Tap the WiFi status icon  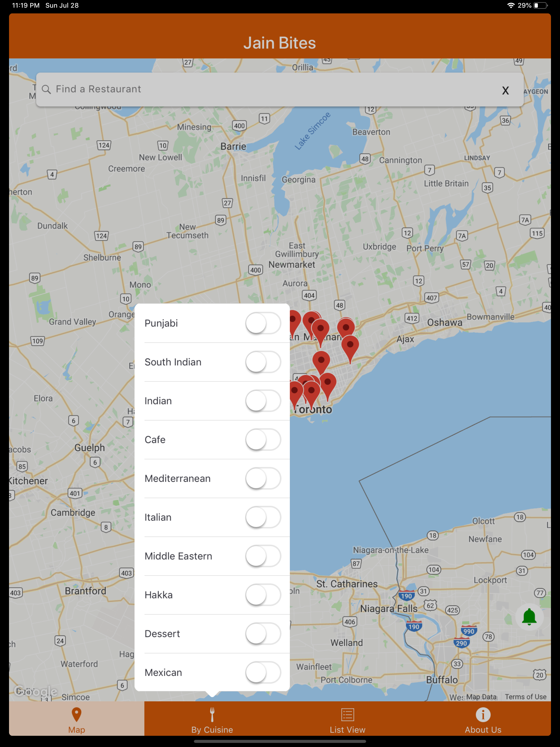coord(511,5)
